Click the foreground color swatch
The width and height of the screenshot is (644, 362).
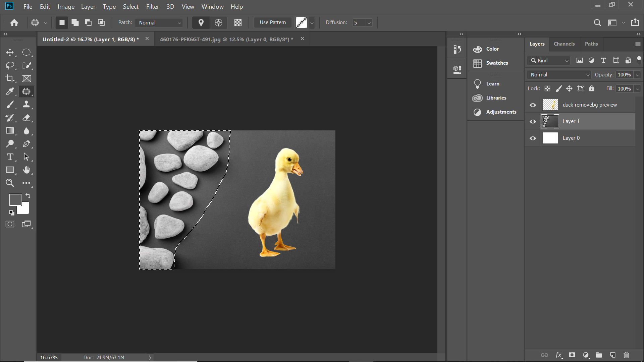point(15,200)
